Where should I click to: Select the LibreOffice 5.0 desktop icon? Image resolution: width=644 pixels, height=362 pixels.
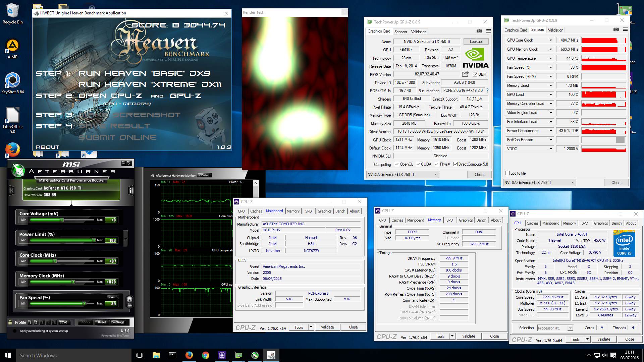click(x=13, y=120)
